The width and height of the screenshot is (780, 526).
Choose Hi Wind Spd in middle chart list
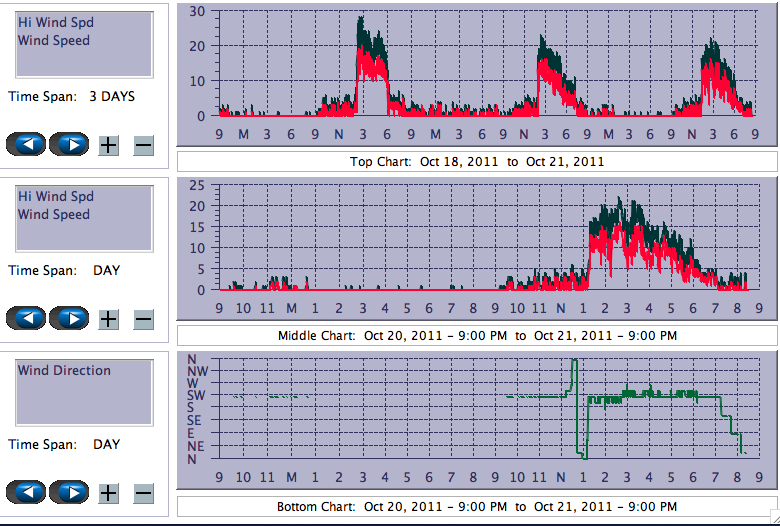tap(55, 196)
